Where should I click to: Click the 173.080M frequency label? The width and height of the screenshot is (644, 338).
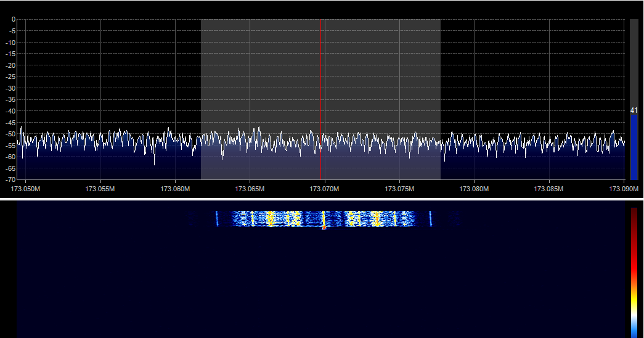click(474, 189)
